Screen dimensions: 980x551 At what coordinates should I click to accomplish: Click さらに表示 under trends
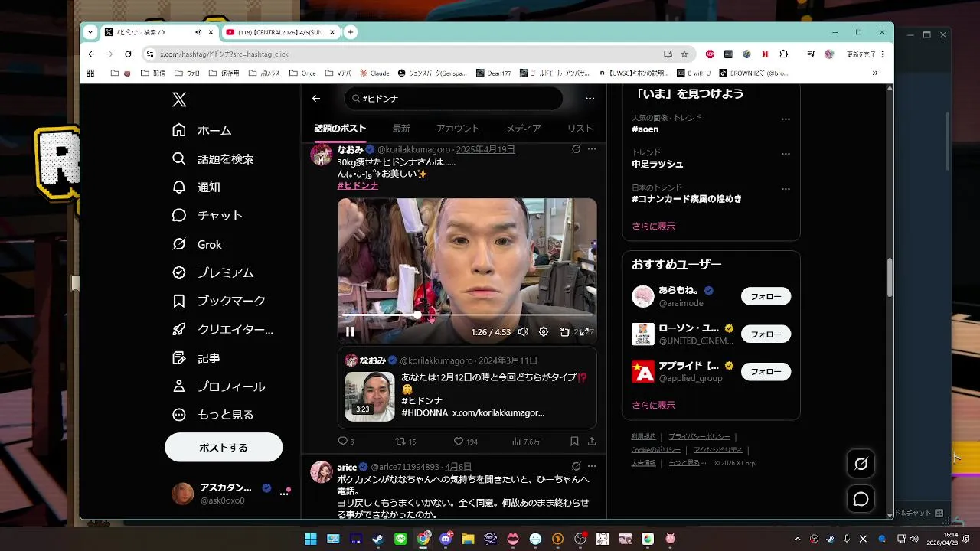(653, 227)
